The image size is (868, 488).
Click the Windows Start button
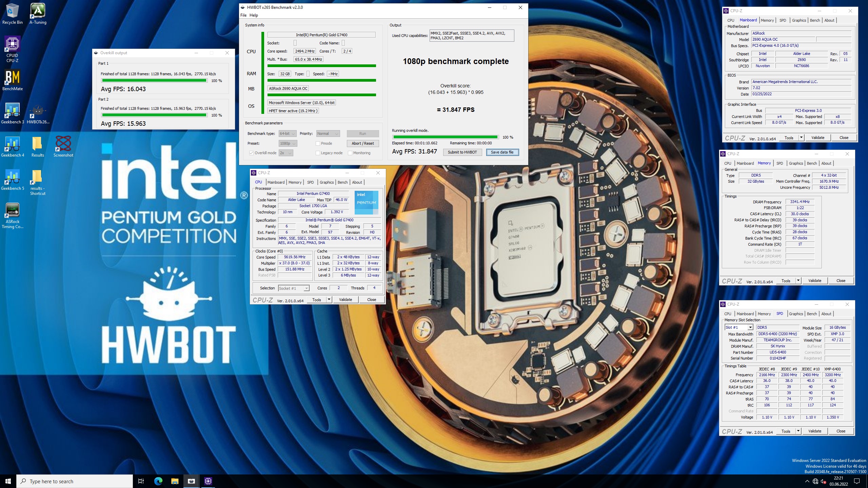point(8,481)
